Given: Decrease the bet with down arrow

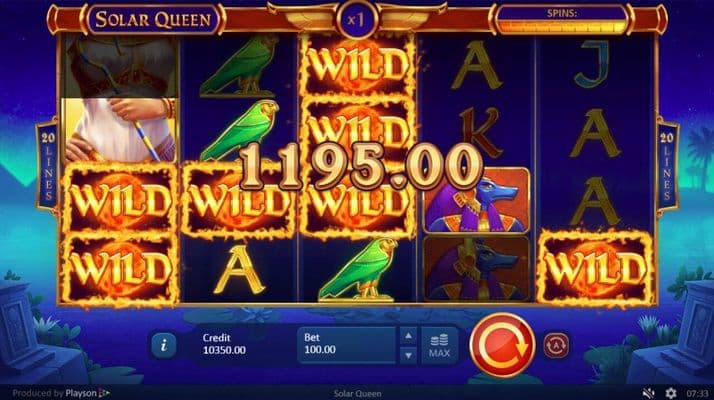Looking at the screenshot, I should point(408,355).
